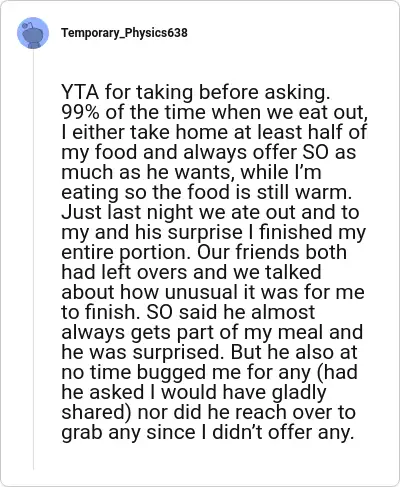Click the text "had left overs"
This screenshot has height=487, width=400.
[125, 272]
